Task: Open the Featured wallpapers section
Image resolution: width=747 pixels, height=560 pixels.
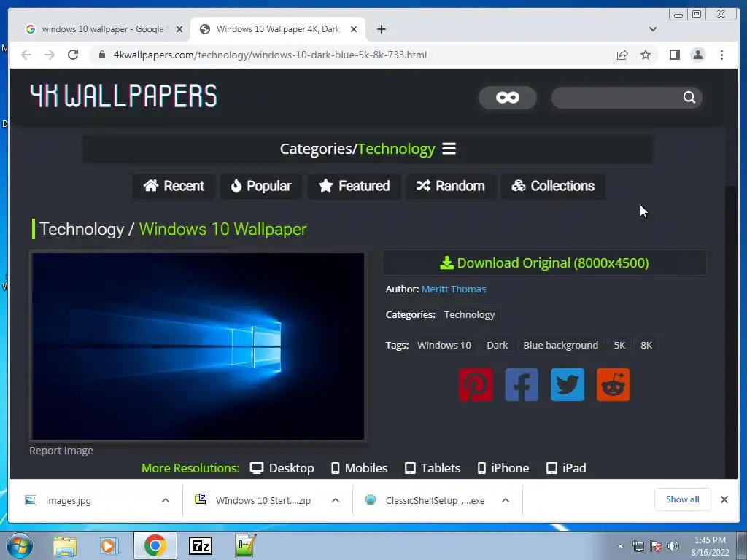Action: (354, 186)
